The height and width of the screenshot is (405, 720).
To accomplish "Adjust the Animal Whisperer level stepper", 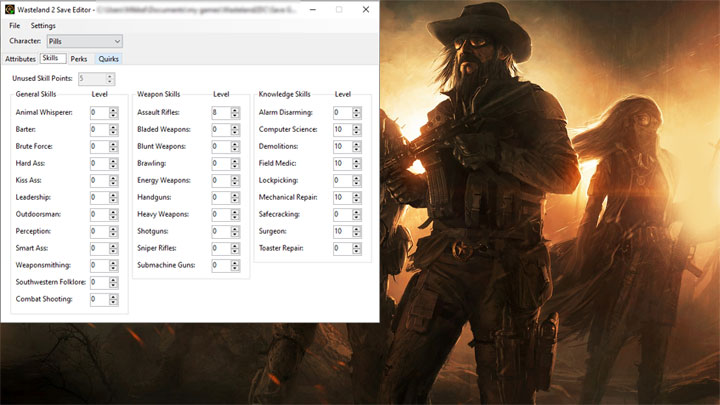I will tap(113, 112).
